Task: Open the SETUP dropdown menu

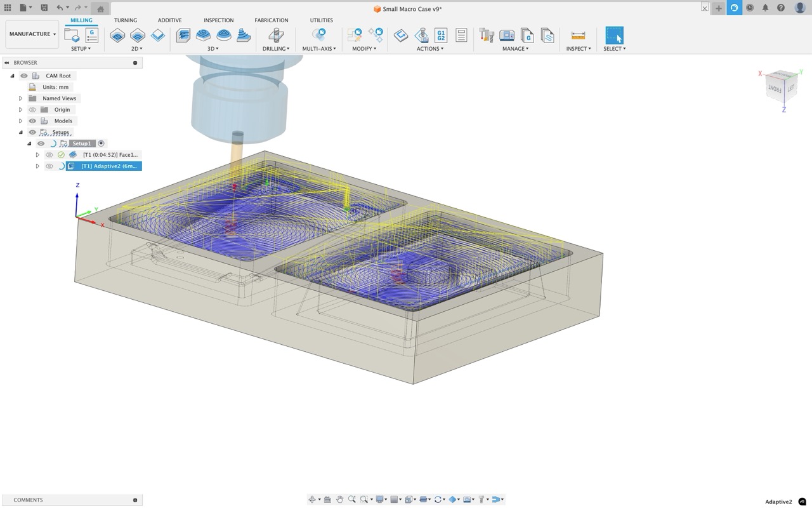Action: [81, 49]
